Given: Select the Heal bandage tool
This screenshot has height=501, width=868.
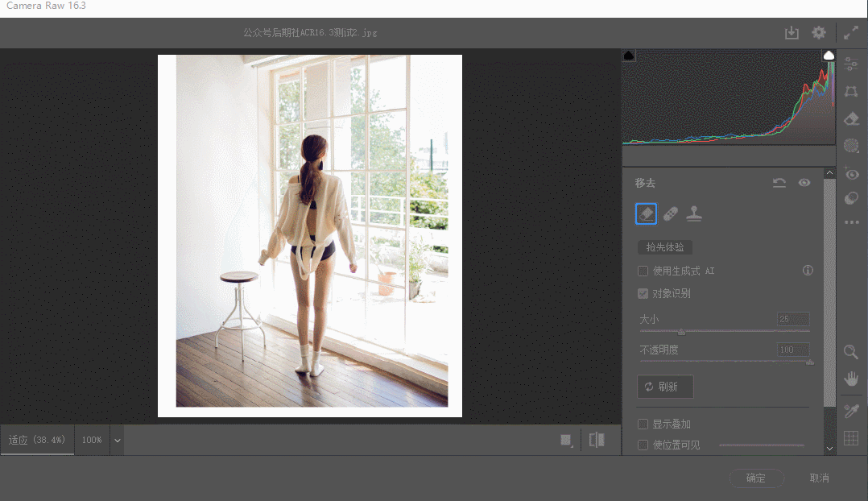Looking at the screenshot, I should pos(670,213).
